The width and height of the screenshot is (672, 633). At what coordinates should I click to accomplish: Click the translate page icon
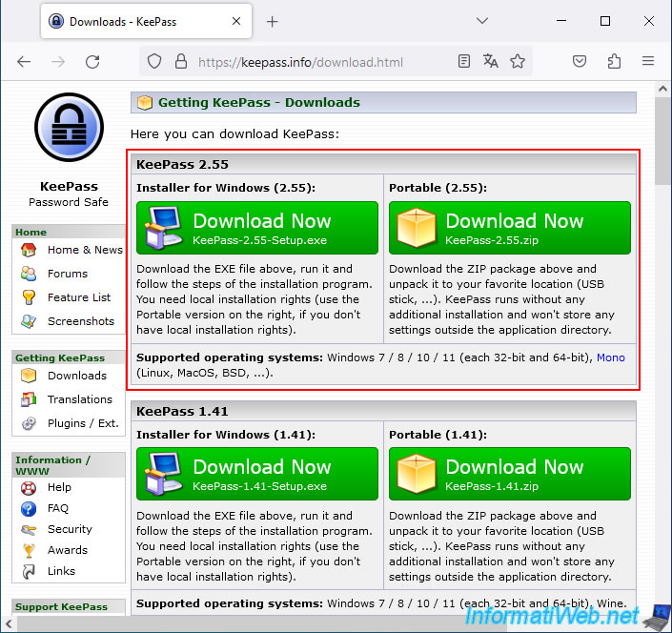click(491, 61)
